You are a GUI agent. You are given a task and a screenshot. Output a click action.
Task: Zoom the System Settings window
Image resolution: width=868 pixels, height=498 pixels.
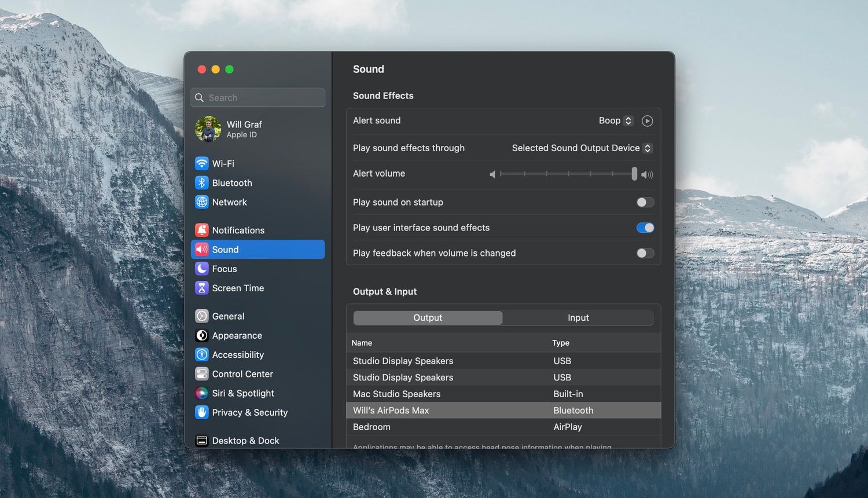point(229,69)
